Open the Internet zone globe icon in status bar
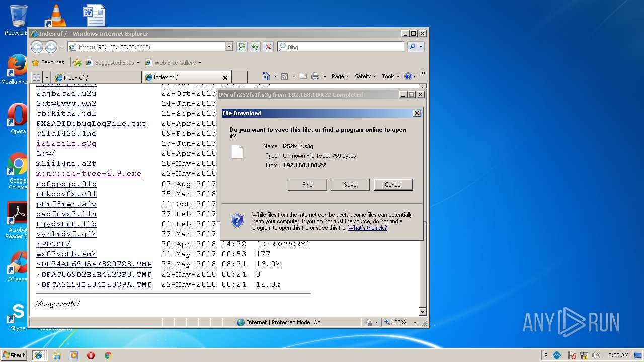Screen dimensions: 644x362 point(240,322)
